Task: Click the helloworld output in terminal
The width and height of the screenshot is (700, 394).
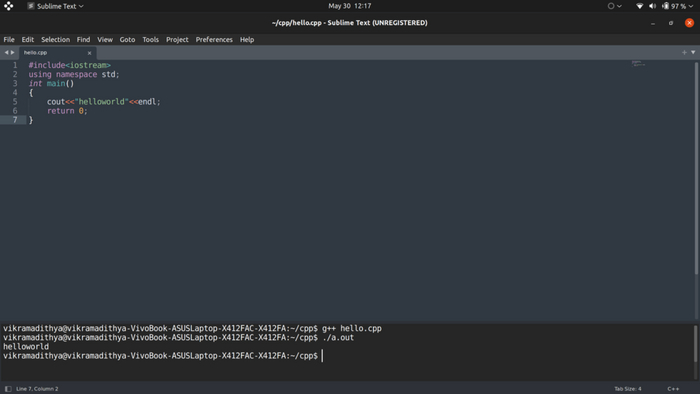Action: point(26,347)
